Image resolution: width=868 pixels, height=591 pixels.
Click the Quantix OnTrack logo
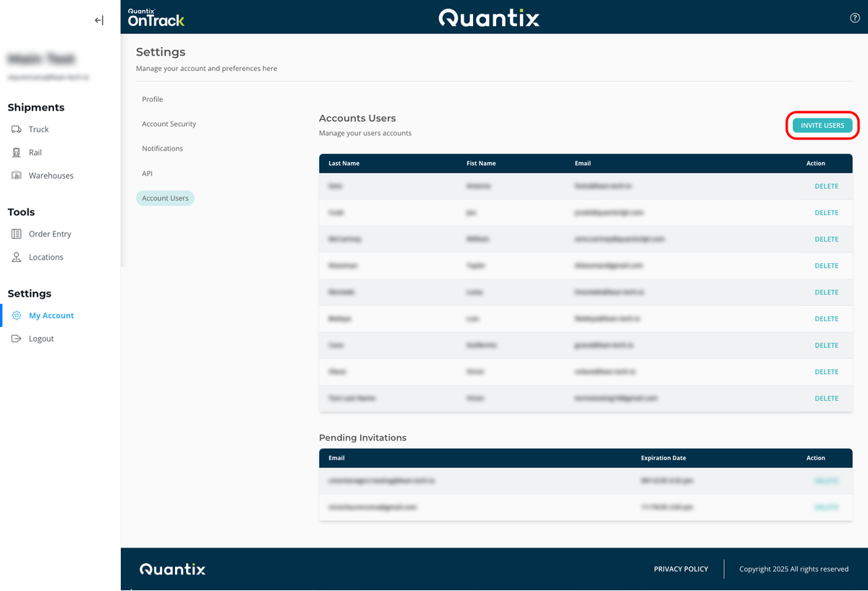tap(156, 16)
